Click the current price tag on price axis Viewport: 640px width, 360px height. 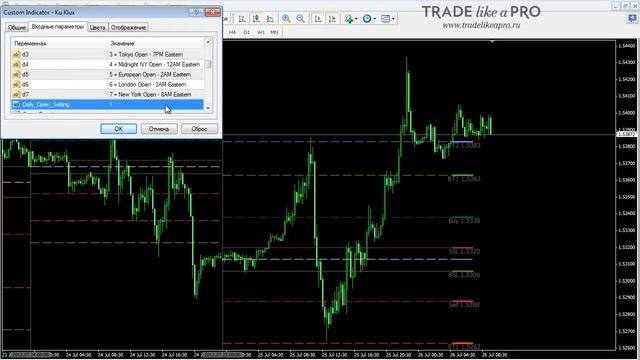point(626,134)
